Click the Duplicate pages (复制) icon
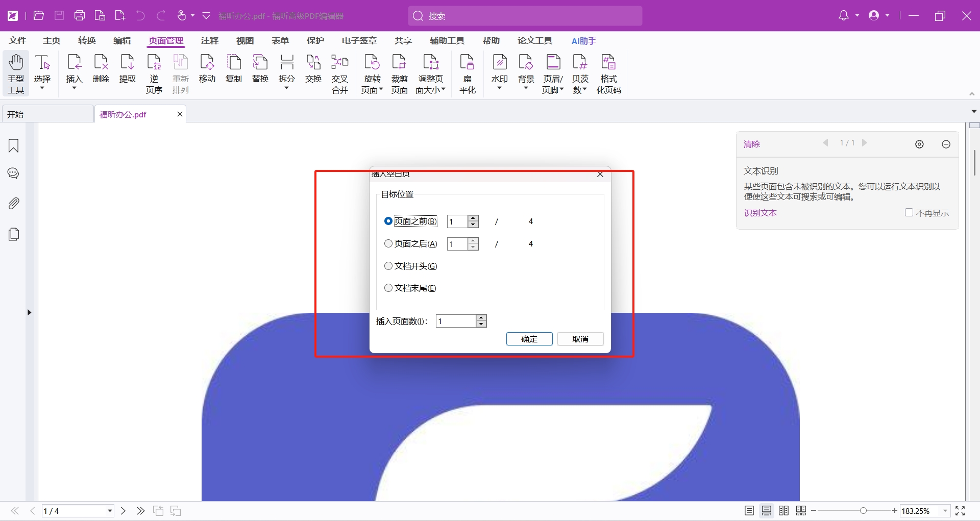Viewport: 980px width, 521px height. click(234, 69)
